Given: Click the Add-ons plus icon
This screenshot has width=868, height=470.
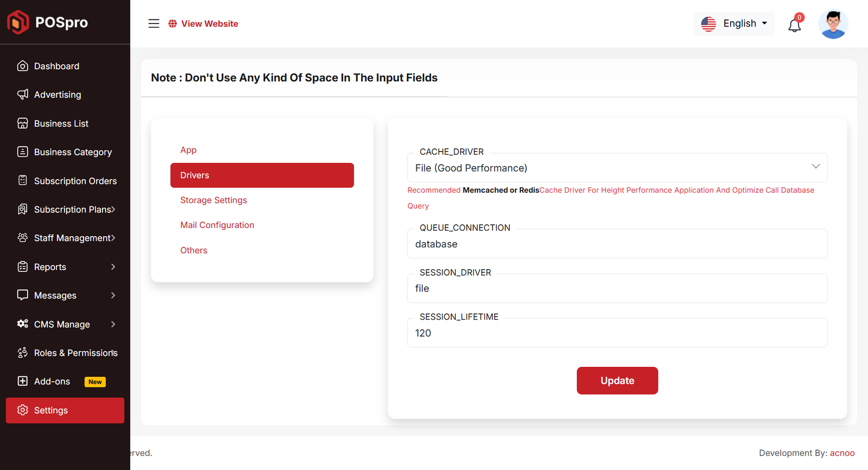Looking at the screenshot, I should click(x=23, y=381).
